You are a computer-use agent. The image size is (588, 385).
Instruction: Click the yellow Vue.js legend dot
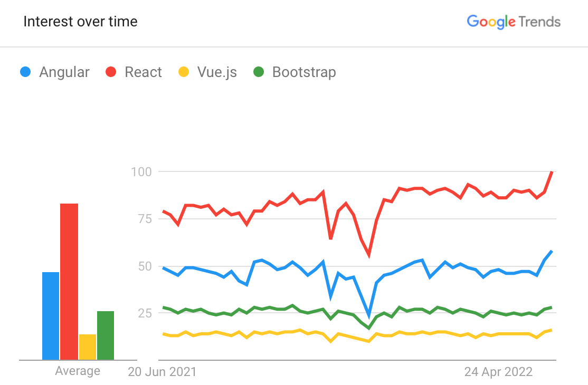coord(184,72)
